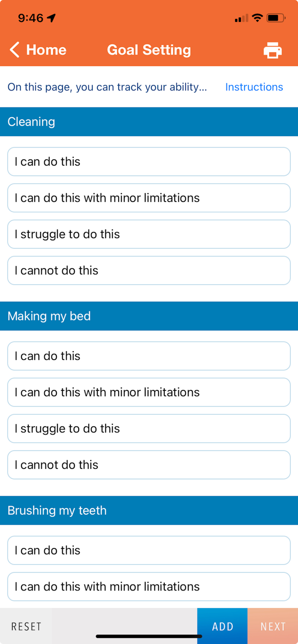This screenshot has height=644, width=298.
Task: Select "I cannot do this" under Cleaning
Action: pyautogui.click(x=149, y=270)
